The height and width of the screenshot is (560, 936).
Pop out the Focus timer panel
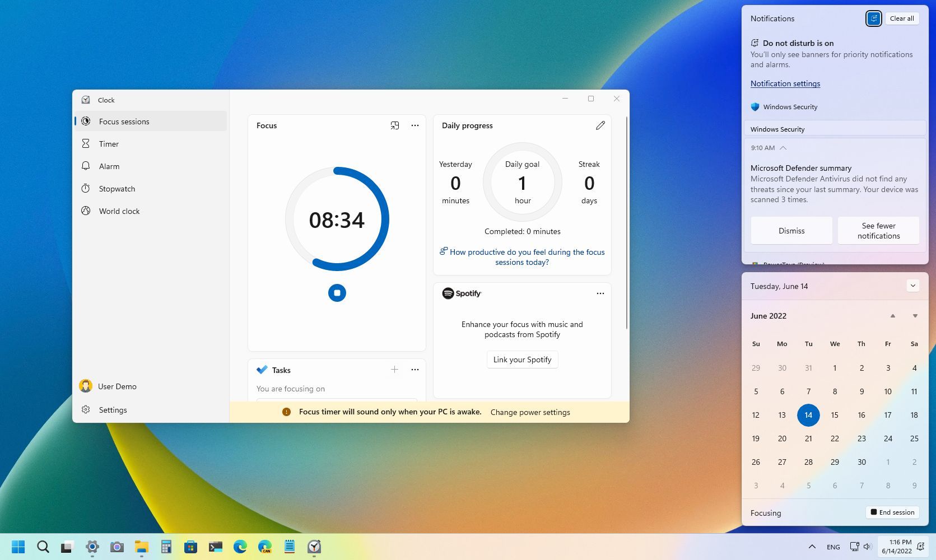[x=395, y=125]
